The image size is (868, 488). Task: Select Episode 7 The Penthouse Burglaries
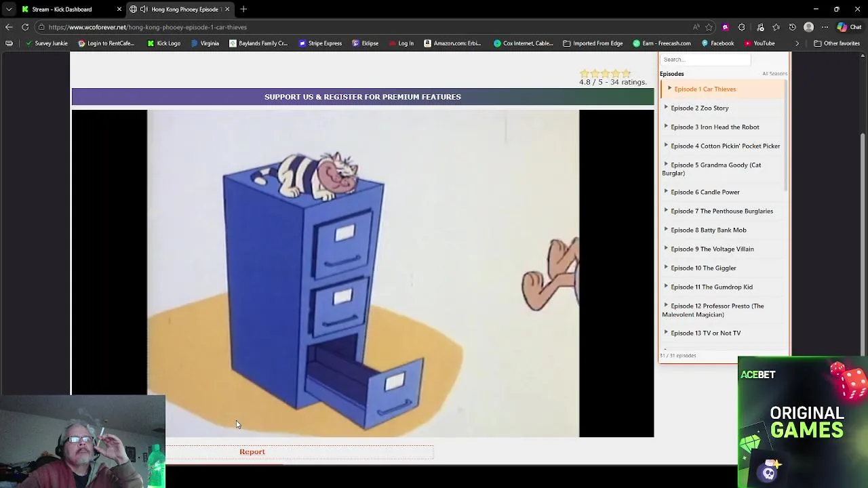click(722, 211)
